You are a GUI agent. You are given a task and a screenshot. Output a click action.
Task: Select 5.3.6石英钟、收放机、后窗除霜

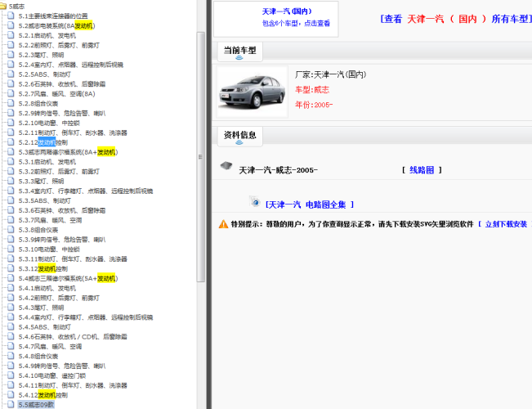point(62,210)
